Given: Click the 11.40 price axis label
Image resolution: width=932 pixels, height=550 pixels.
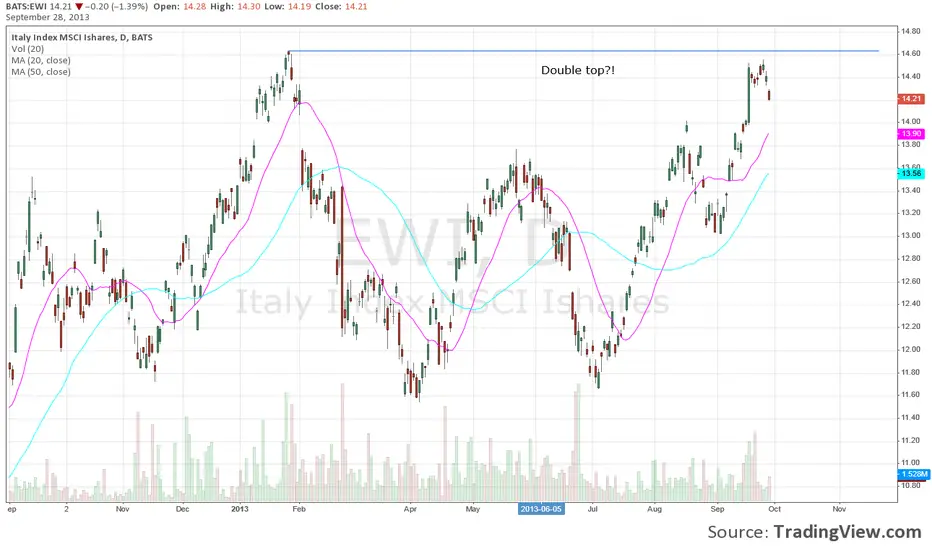Looking at the screenshot, I should [911, 417].
